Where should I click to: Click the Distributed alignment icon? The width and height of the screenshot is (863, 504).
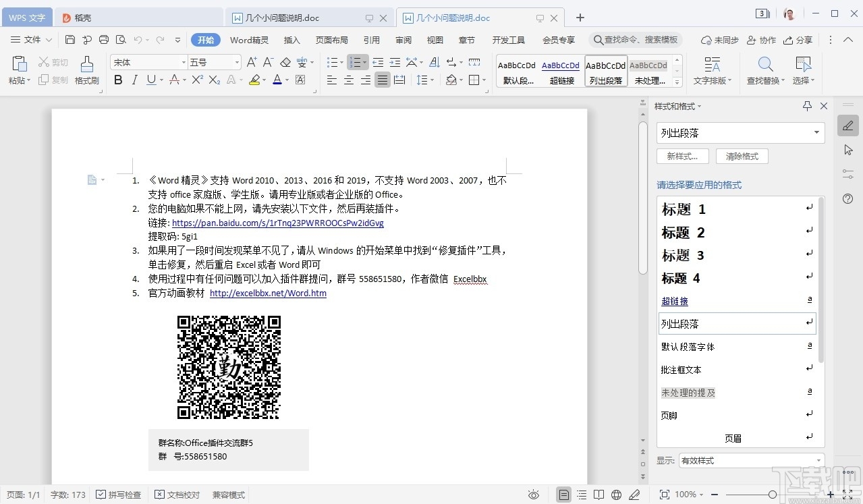pyautogui.click(x=399, y=80)
